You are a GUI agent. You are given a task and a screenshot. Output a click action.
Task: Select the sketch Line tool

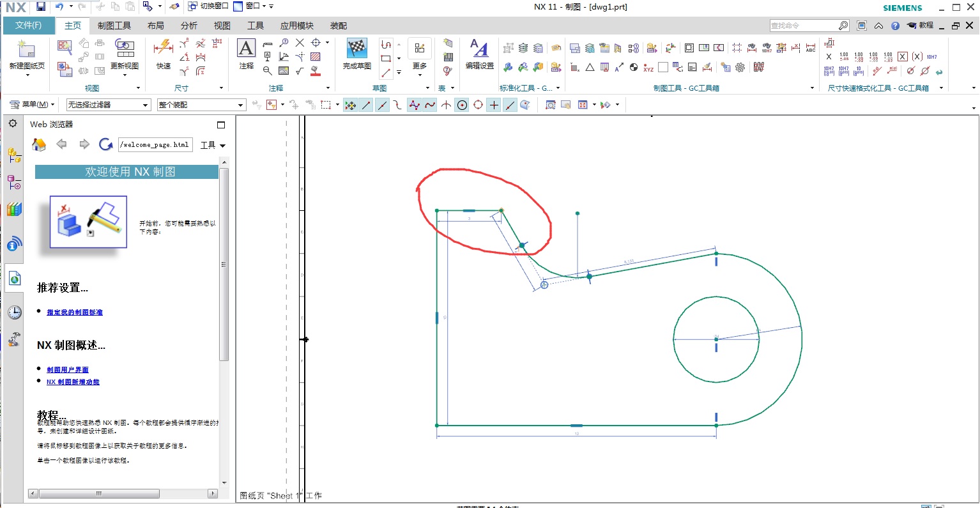point(386,72)
